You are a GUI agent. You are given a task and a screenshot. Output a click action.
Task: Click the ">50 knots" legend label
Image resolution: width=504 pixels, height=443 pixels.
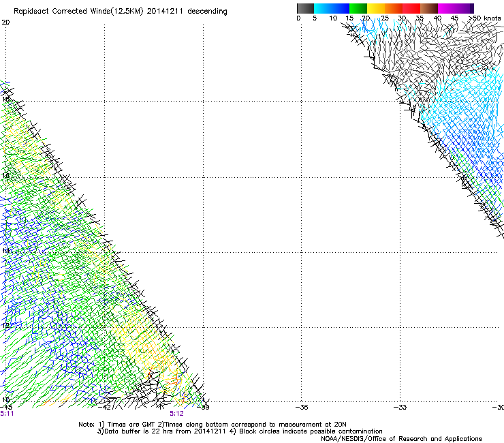pos(485,18)
